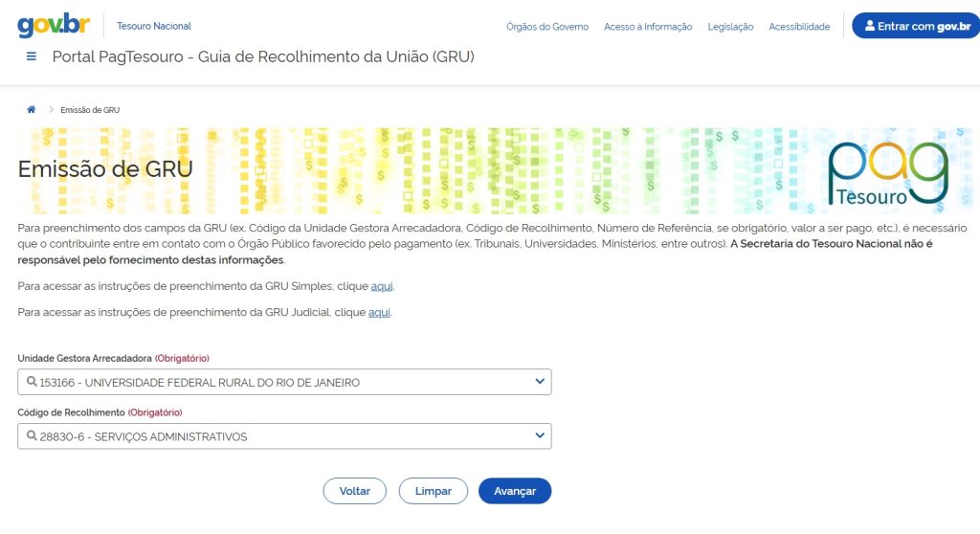The image size is (980, 534).
Task: Expand the Código de Recolhimento dropdown arrow
Action: click(540, 436)
